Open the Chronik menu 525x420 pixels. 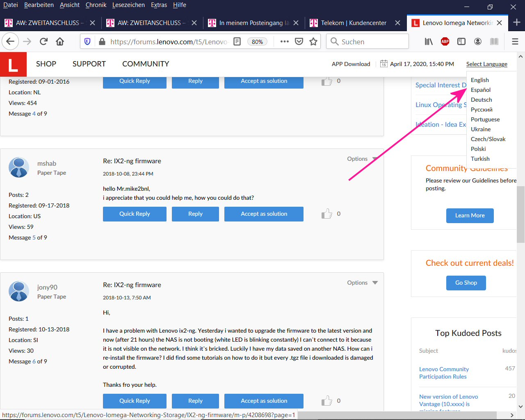(x=96, y=5)
